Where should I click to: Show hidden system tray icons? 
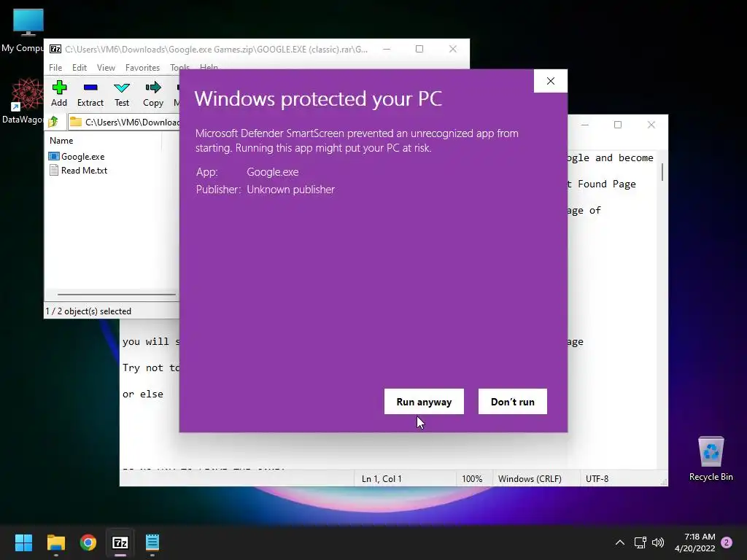(x=620, y=542)
